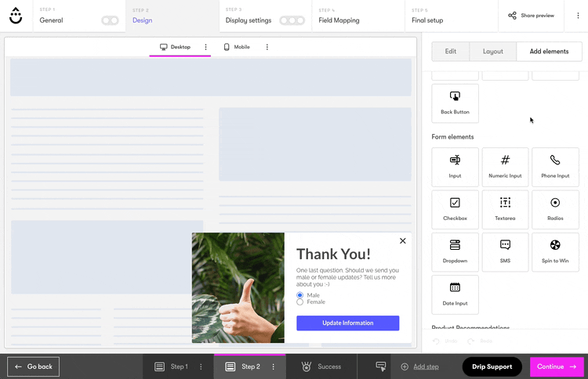Image resolution: width=588 pixels, height=379 pixels.
Task: Switch to the Edit tab
Action: click(451, 52)
